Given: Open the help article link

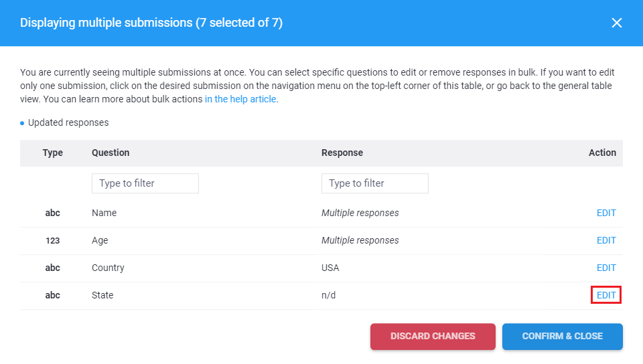Looking at the screenshot, I should pos(240,99).
